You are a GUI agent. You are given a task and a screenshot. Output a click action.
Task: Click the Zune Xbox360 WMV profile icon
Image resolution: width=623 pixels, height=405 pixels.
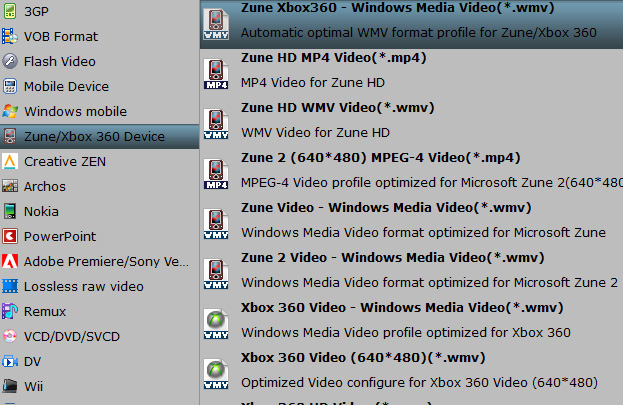point(216,24)
